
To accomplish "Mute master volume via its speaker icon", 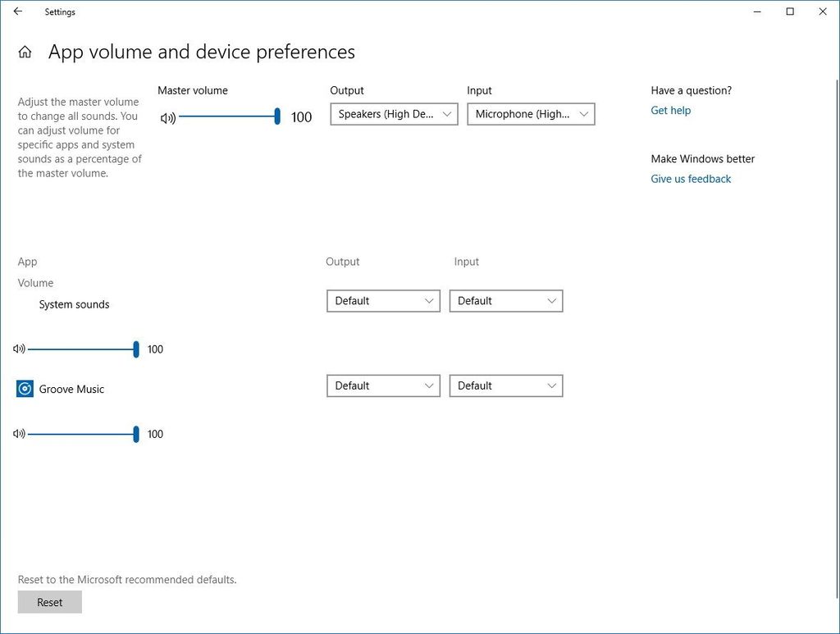I will click(167, 116).
